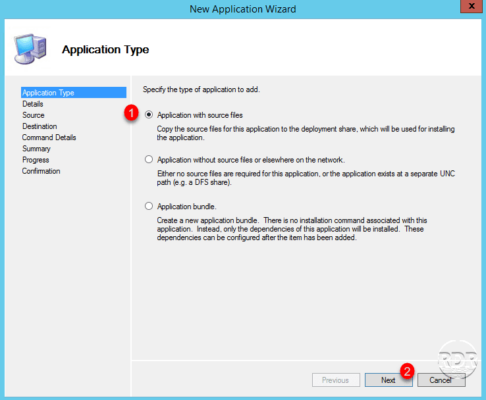The width and height of the screenshot is (486, 400).
Task: Click 'Specify the type of application to add.' text
Action: coord(201,89)
